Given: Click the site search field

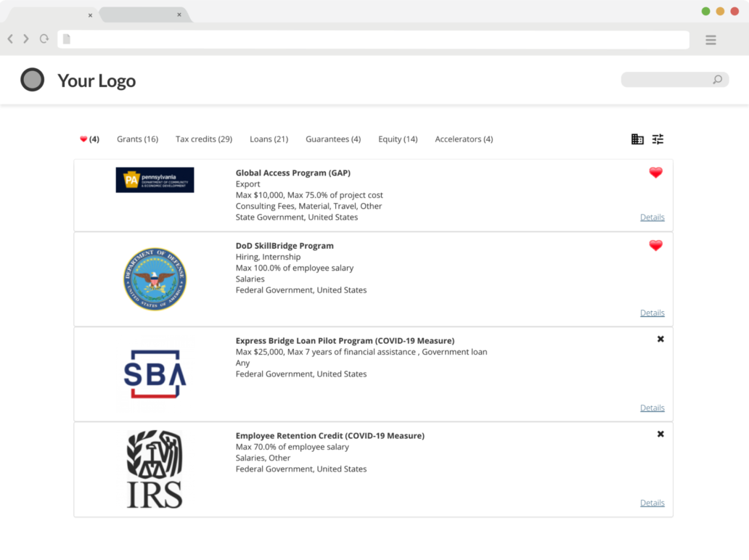Looking at the screenshot, I should click(x=671, y=80).
